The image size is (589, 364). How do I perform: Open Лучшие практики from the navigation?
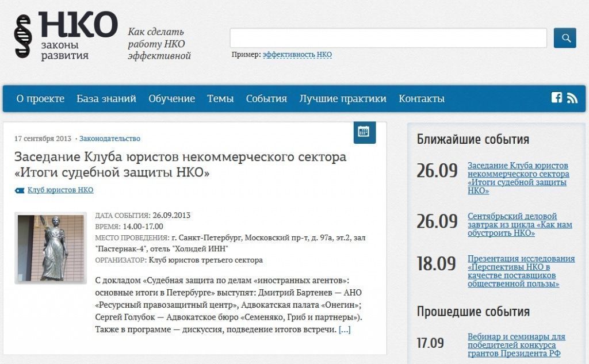[x=343, y=98]
